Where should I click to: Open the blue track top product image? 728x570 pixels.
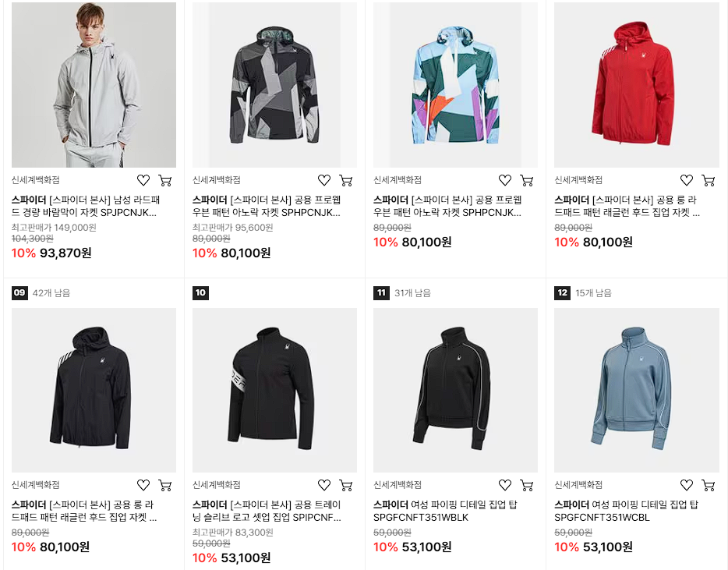(637, 390)
